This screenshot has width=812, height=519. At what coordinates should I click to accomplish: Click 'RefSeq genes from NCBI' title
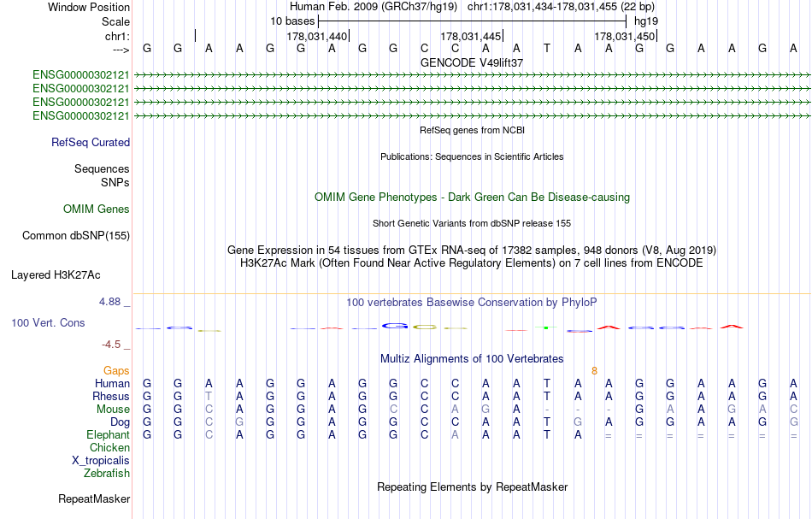pyautogui.click(x=472, y=130)
